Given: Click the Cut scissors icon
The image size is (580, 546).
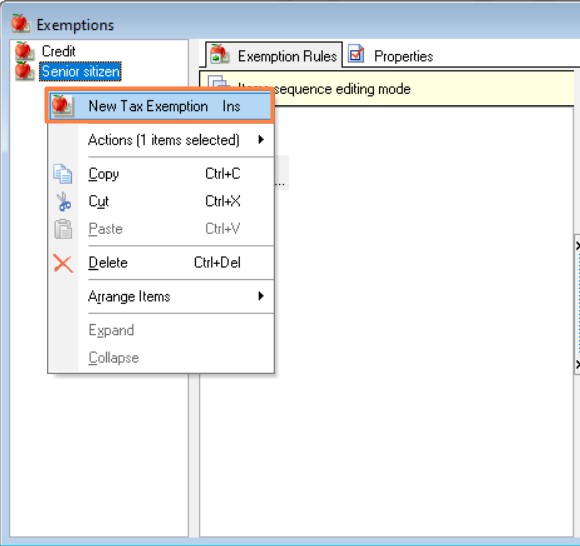Looking at the screenshot, I should 64,202.
